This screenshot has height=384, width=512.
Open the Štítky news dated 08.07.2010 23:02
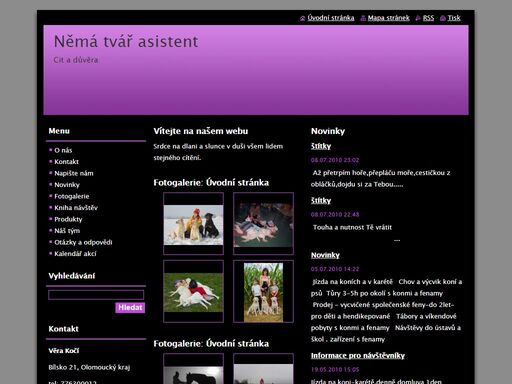(321, 146)
